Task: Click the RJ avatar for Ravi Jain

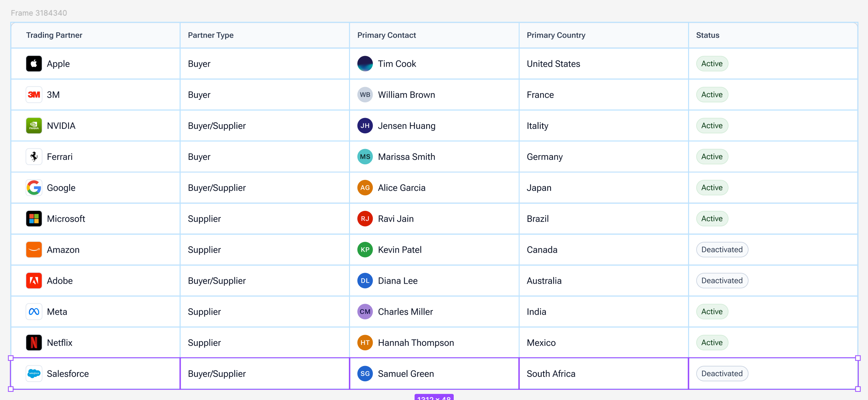Action: pyautogui.click(x=365, y=218)
